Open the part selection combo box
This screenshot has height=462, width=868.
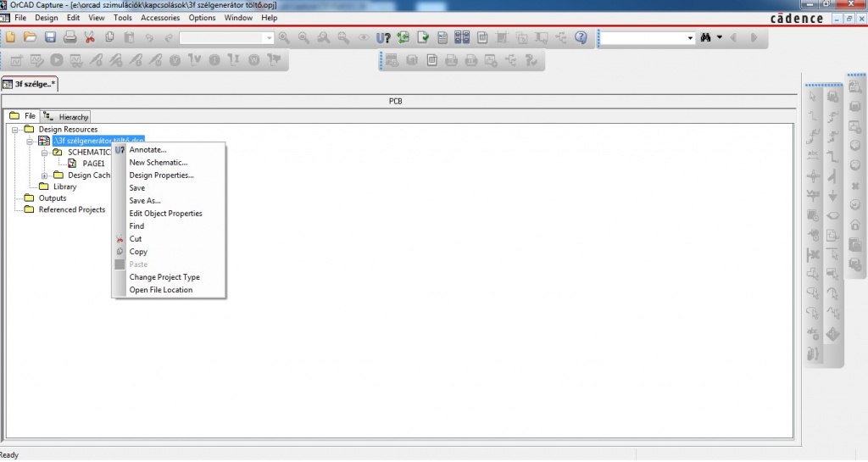pos(226,37)
